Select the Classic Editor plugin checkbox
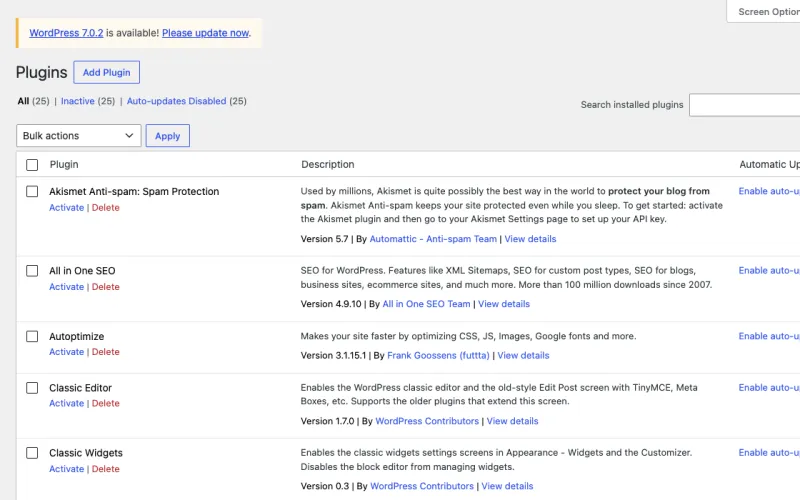 [32, 388]
